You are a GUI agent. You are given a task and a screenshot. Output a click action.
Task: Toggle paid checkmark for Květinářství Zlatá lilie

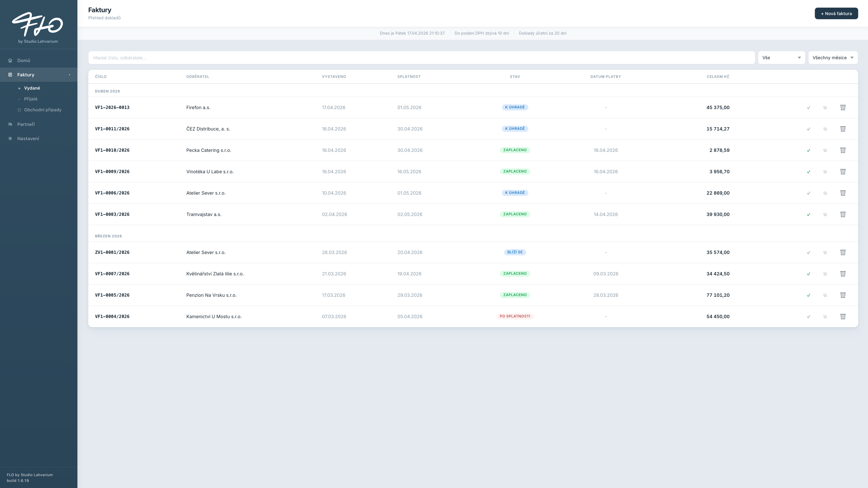coord(808,274)
